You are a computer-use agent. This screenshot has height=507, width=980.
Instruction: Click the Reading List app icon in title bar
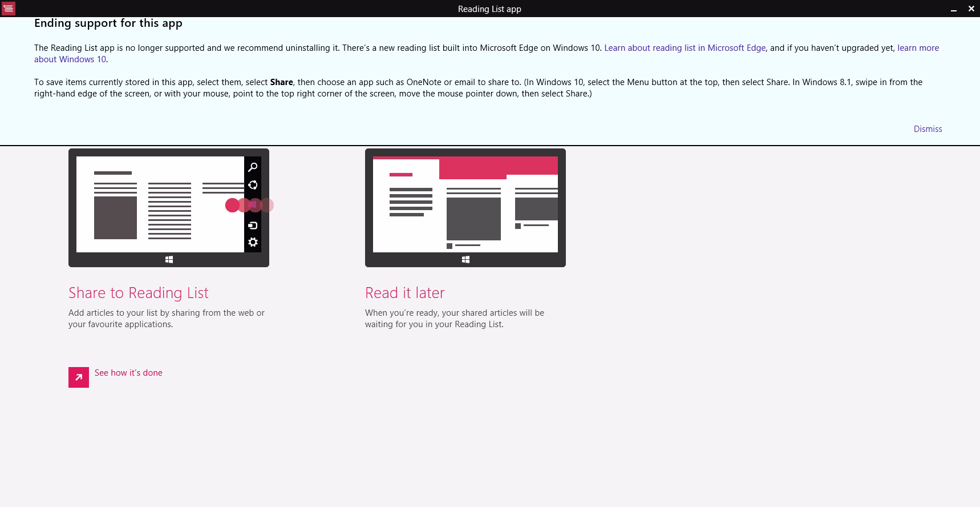(x=9, y=9)
